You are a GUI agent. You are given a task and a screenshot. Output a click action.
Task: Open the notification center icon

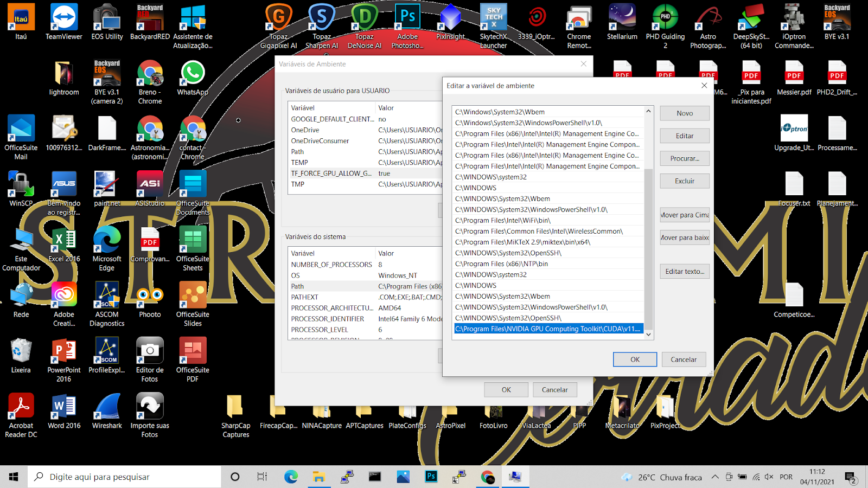click(x=850, y=477)
